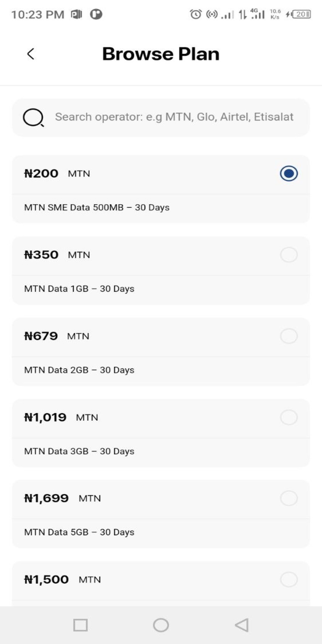Choose the ₦1,699 plan radio button
The width and height of the screenshot is (322, 644).
point(289,498)
